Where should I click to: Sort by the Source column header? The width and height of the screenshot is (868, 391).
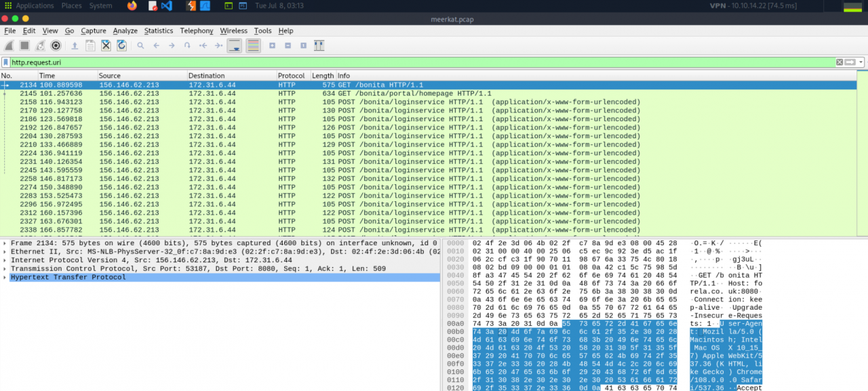point(142,76)
